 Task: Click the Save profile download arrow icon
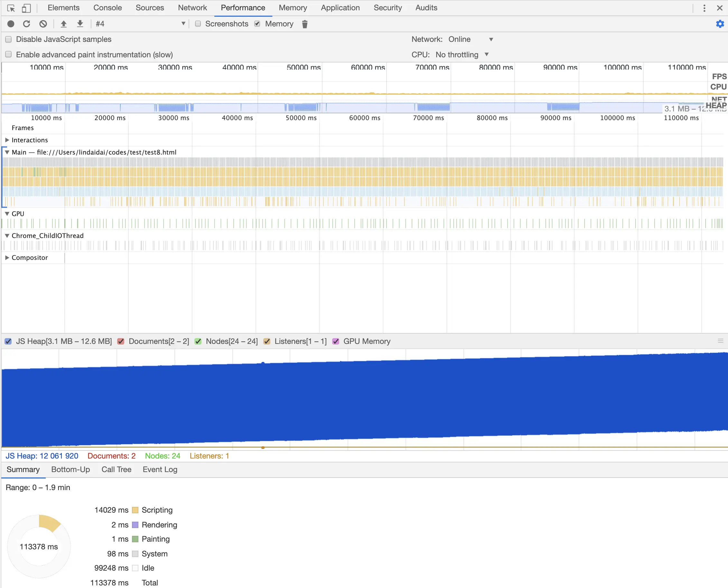click(x=80, y=24)
